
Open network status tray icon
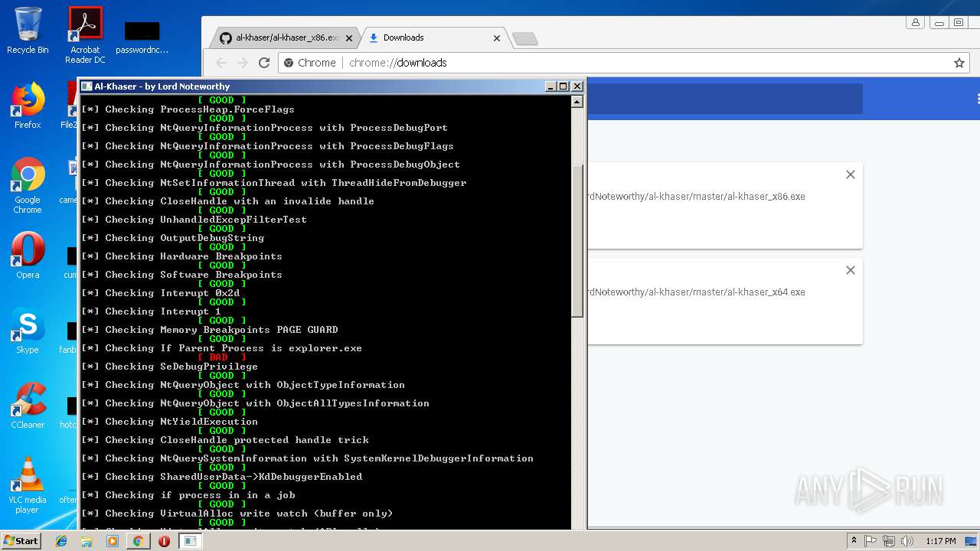click(889, 541)
